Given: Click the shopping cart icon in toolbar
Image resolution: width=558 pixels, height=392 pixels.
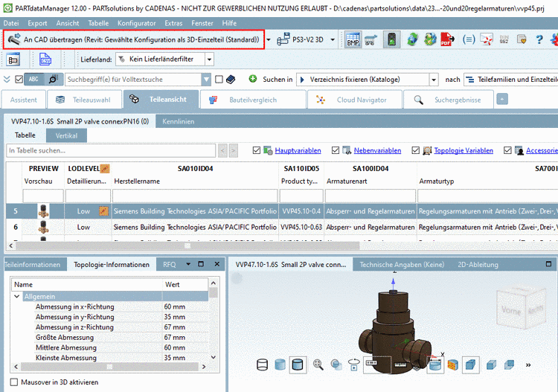Looking at the screenshot, I should (x=371, y=39).
